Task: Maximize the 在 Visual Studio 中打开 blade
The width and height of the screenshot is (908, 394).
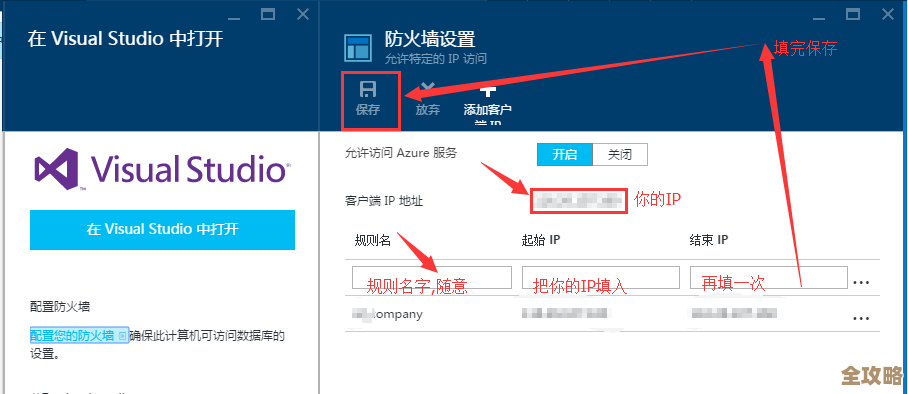Action: coord(268,14)
